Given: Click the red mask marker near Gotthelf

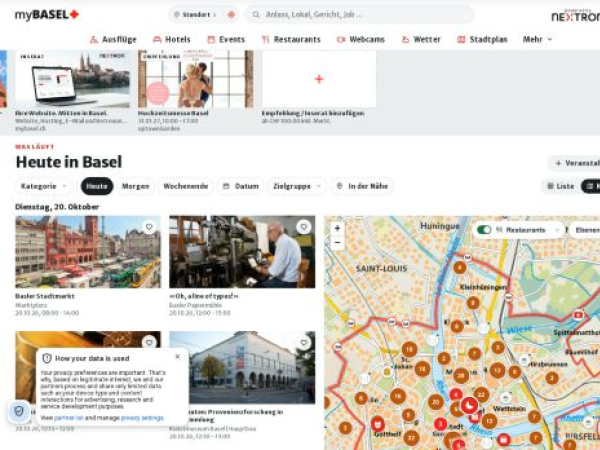Looking at the screenshot, I should [378, 424].
